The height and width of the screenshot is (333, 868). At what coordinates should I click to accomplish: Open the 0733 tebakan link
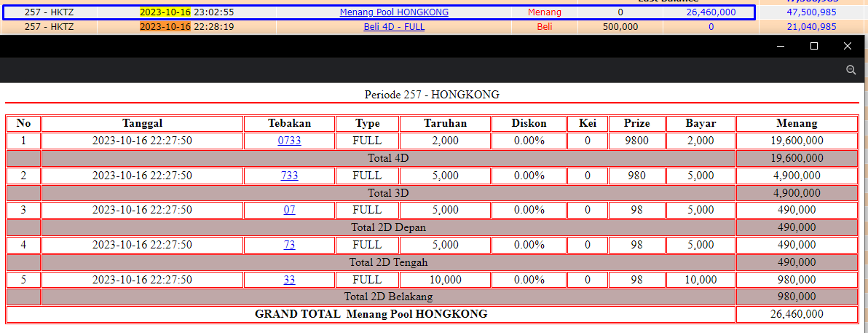290,141
